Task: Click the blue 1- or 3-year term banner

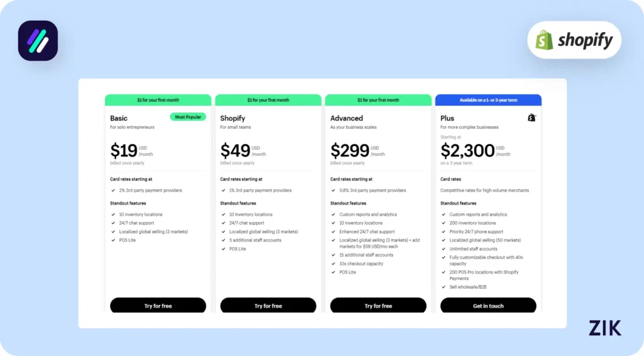Action: click(x=488, y=100)
